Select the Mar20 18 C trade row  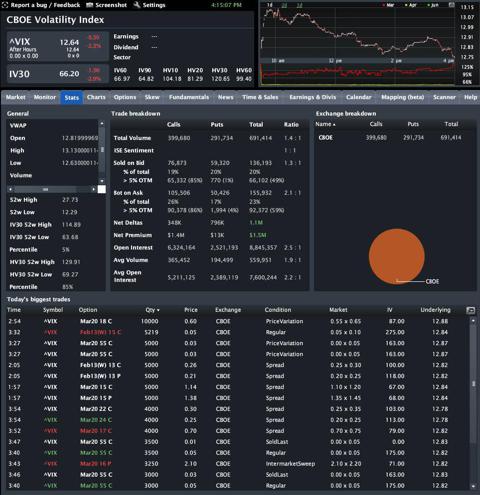pos(238,321)
